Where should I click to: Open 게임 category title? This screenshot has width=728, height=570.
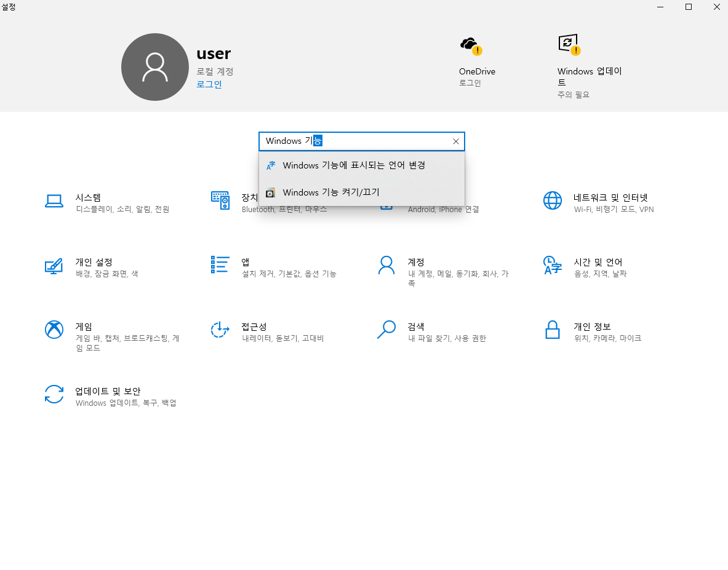[84, 327]
